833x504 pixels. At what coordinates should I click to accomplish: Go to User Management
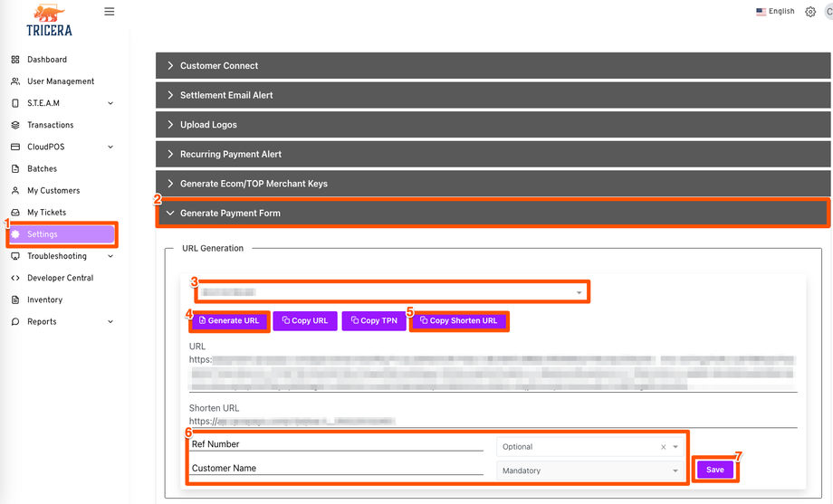pos(61,81)
